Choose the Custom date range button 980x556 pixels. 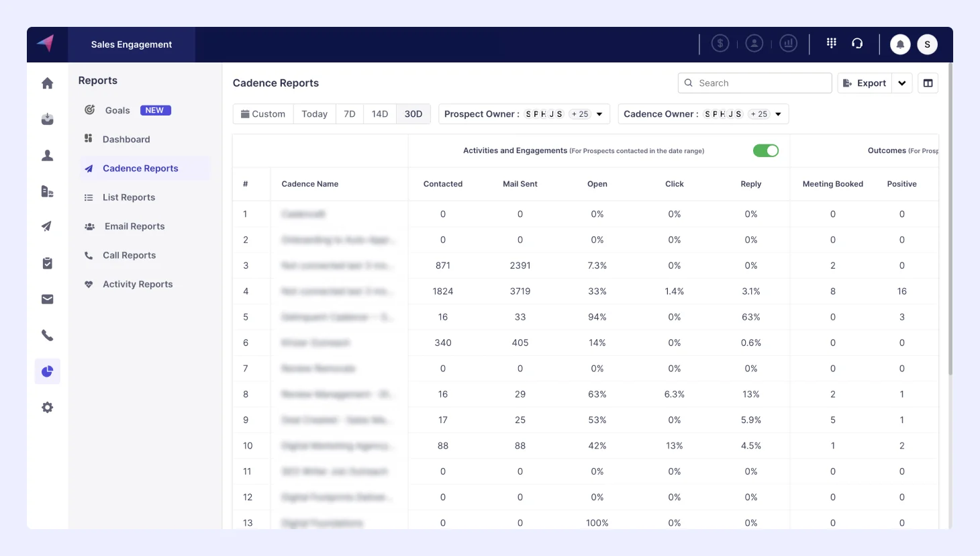[263, 114]
